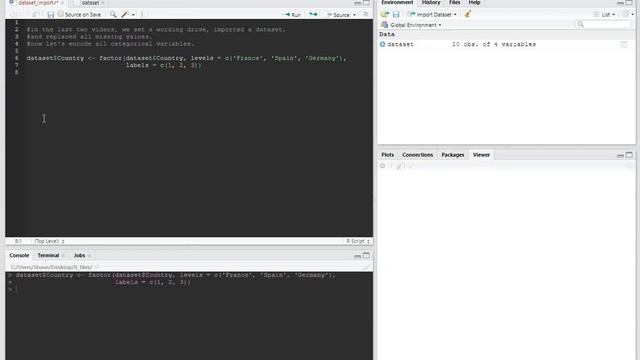
Task: Refresh environment using the circular icon
Action: click(x=625, y=14)
